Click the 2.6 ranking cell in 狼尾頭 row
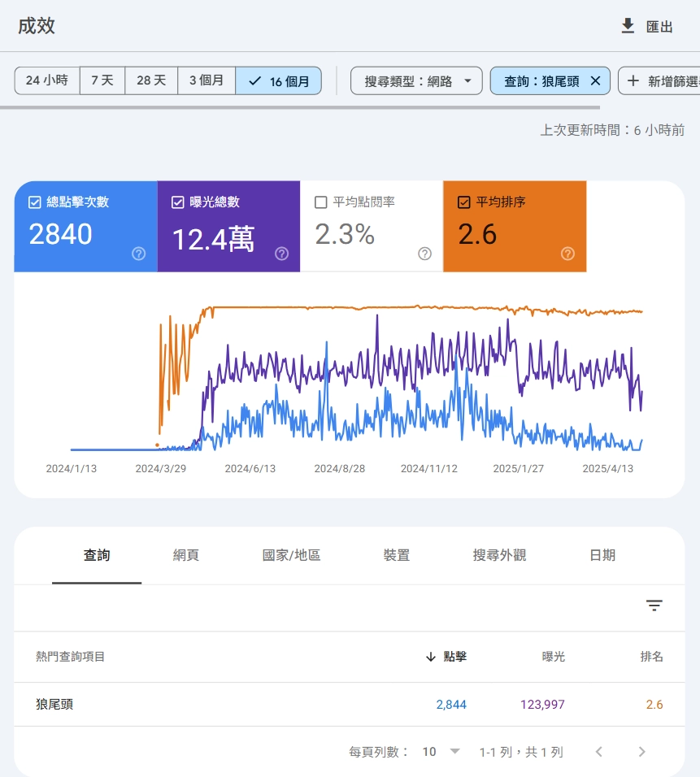700x777 pixels. point(654,704)
